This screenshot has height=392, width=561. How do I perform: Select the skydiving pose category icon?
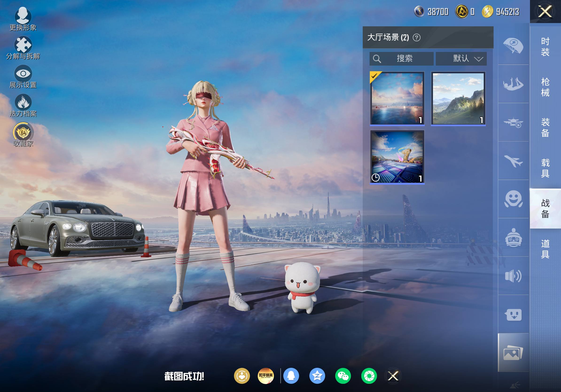point(513,84)
